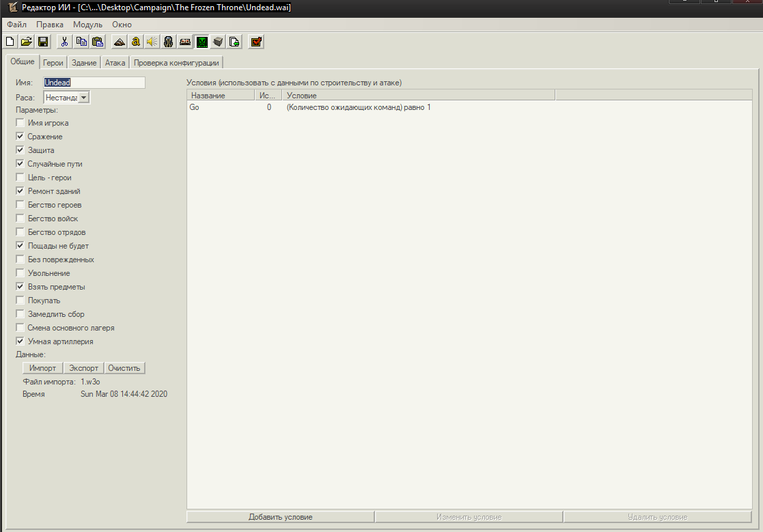Screen dimensions: 763x532
Task: Open the Object Editor helmet icon
Action: coord(168,42)
